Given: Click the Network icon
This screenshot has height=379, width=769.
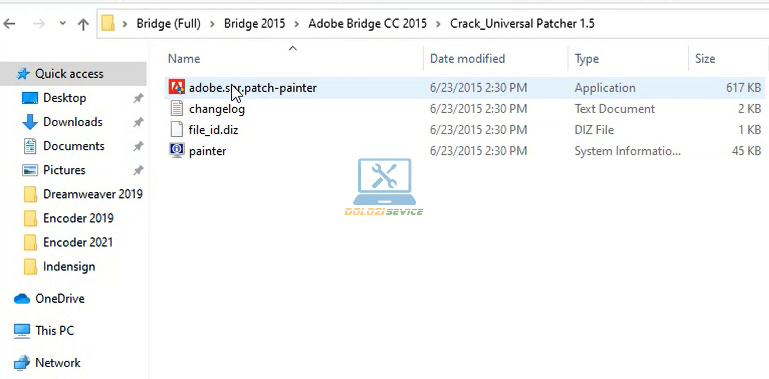Looking at the screenshot, I should pos(22,363).
